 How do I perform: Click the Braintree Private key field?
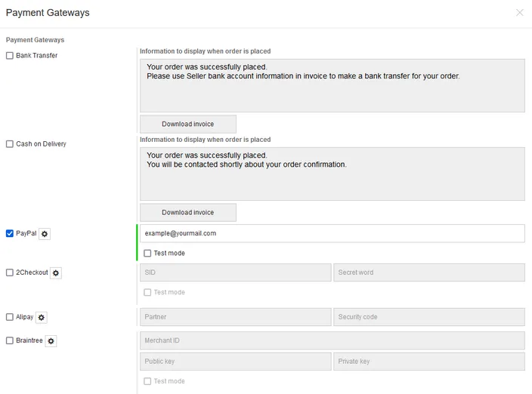click(429, 362)
